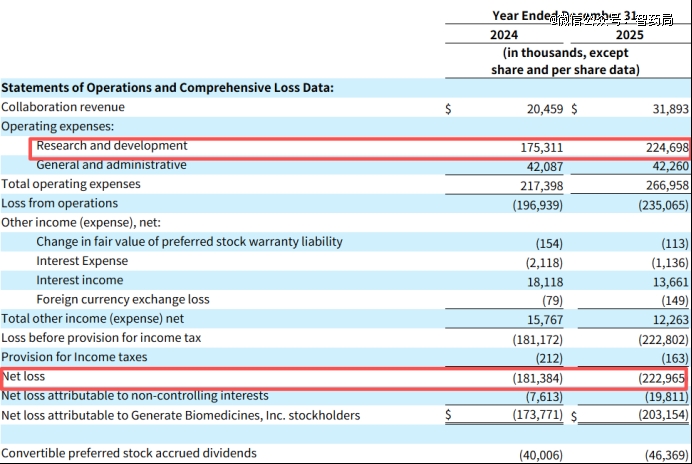Viewport: 692px width, 464px height.
Task: Select the 18,118 interest income value
Action: tap(545, 281)
